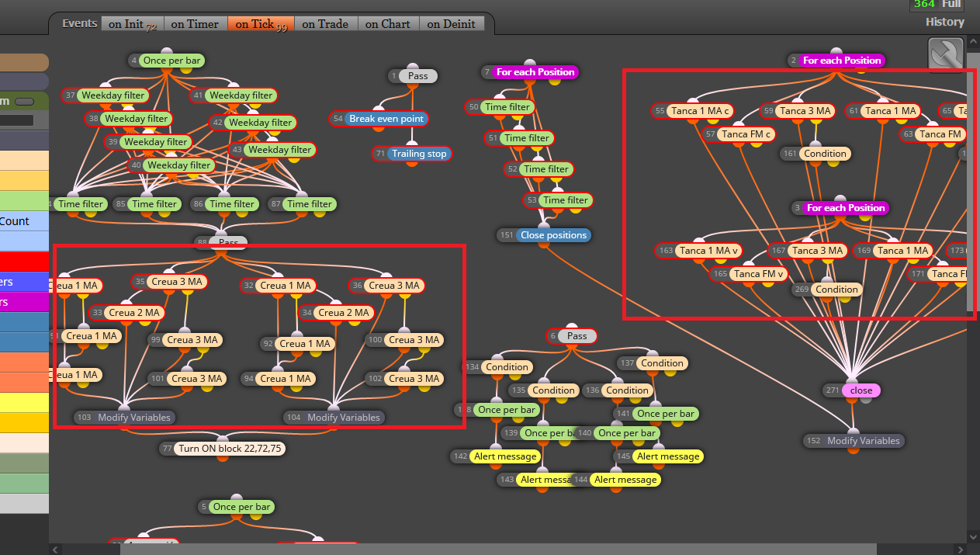Select Time filter block 85
Viewport: 980px width, 555px height.
pos(147,204)
